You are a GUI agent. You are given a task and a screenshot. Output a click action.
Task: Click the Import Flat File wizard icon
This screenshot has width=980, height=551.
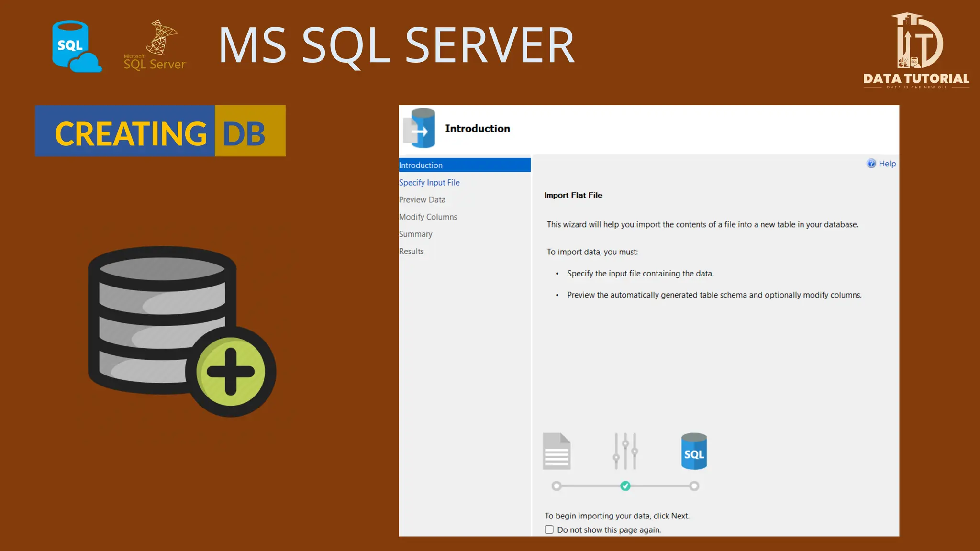pyautogui.click(x=420, y=128)
